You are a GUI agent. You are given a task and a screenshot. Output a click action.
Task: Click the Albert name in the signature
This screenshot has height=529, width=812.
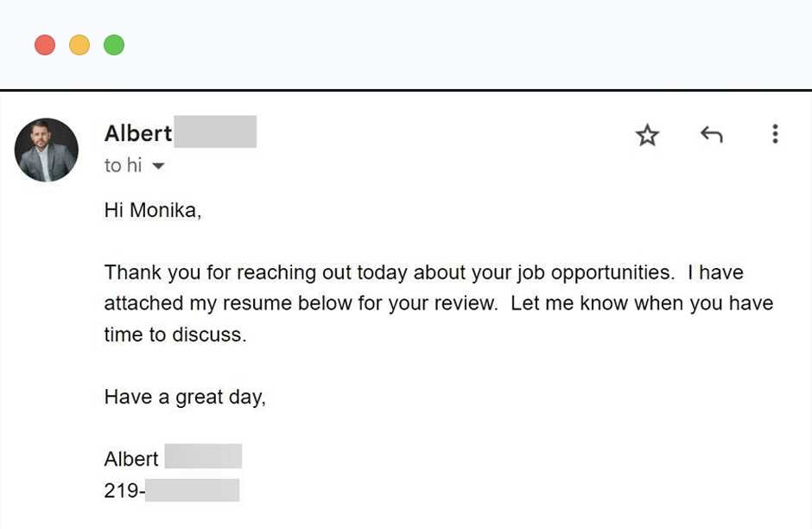pos(131,459)
